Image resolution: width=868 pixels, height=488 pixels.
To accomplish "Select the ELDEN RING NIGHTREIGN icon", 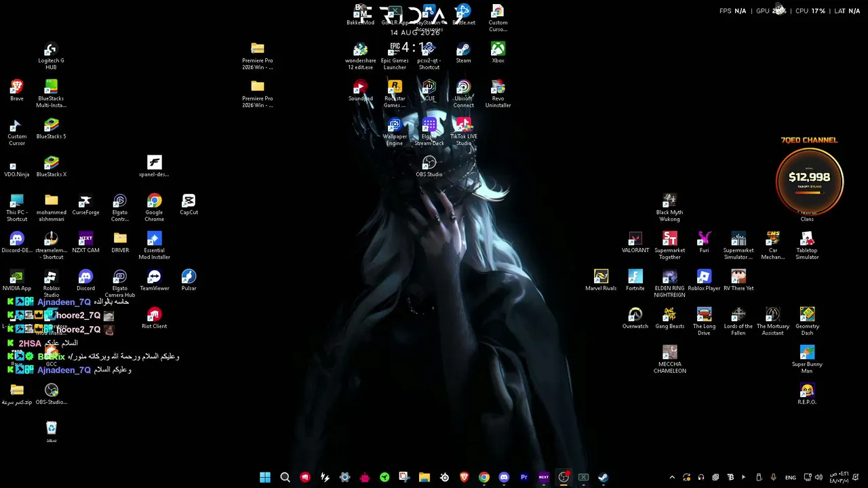I will (x=669, y=284).
